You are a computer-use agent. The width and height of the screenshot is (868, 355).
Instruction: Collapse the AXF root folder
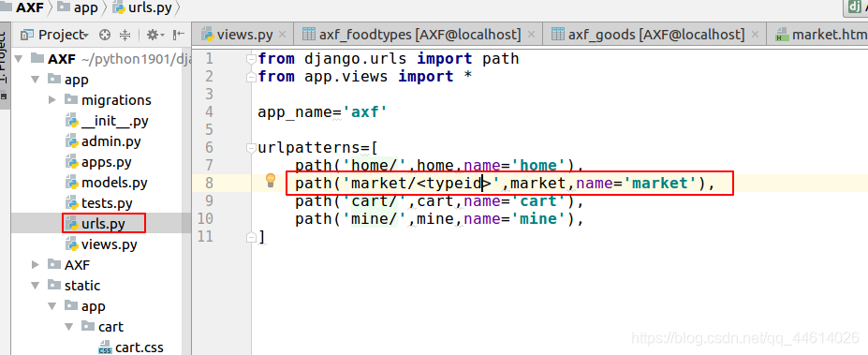tap(19, 59)
